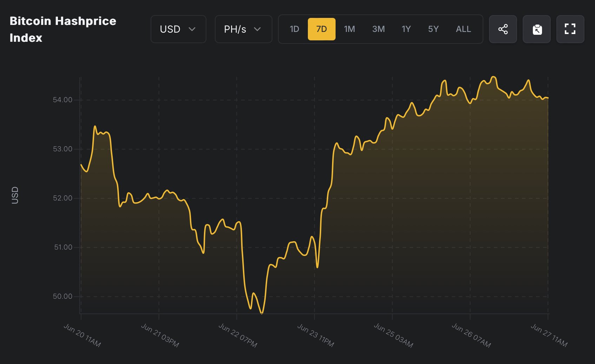Select the highlighted 7D time range
The image size is (595, 364).
pyautogui.click(x=322, y=29)
